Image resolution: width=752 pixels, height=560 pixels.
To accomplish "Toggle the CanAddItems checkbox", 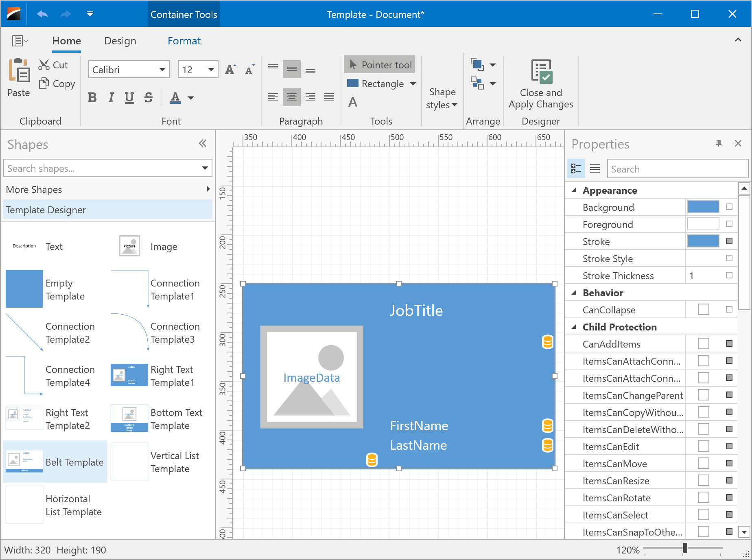I will pos(704,343).
